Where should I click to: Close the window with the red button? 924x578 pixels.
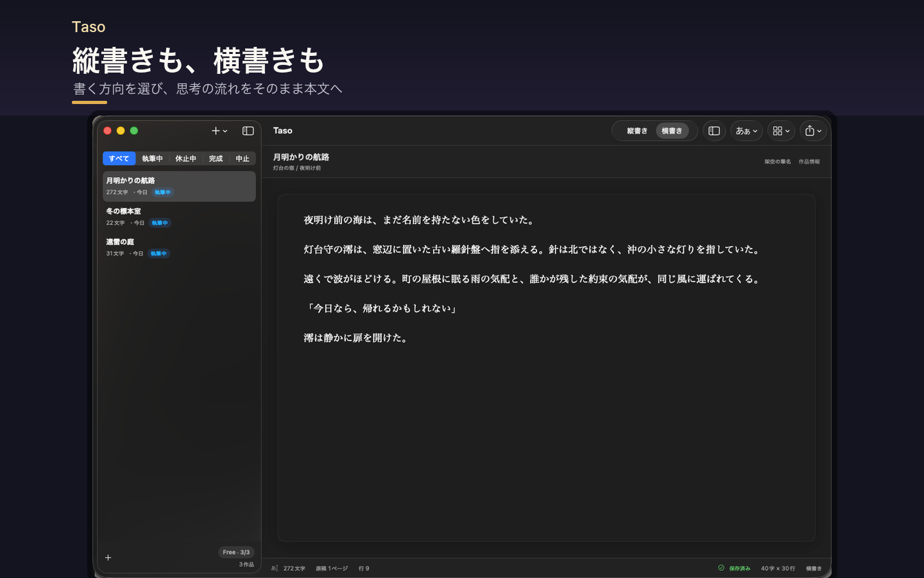107,130
